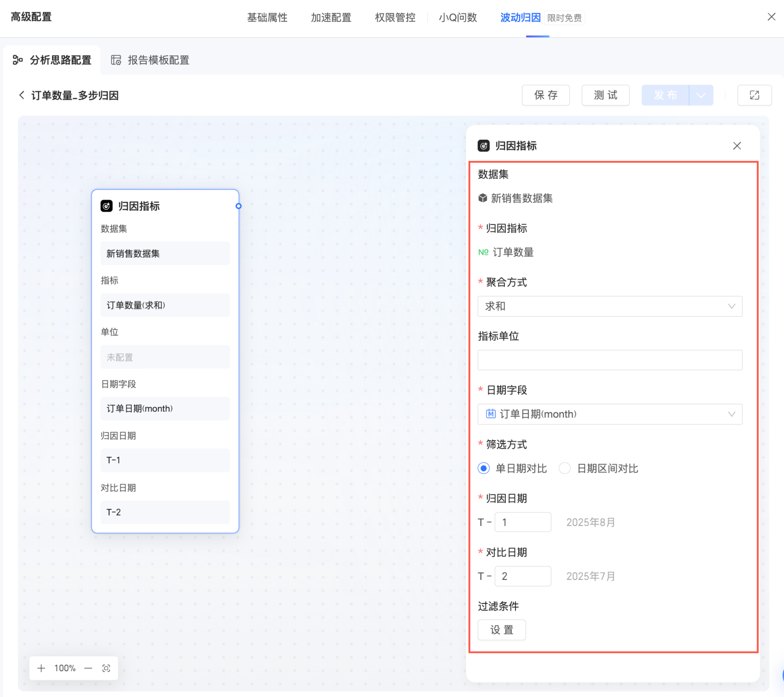This screenshot has width=784, height=697.
Task: Open the 聚合方式 求和 dropdown
Action: point(609,306)
